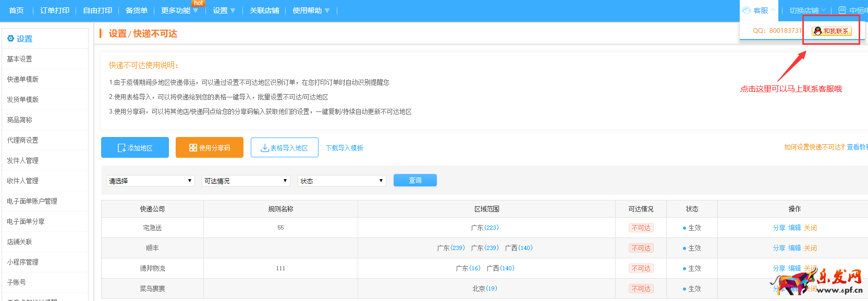
Task: Click the shop icon beside 中恒
Action: 842,10
